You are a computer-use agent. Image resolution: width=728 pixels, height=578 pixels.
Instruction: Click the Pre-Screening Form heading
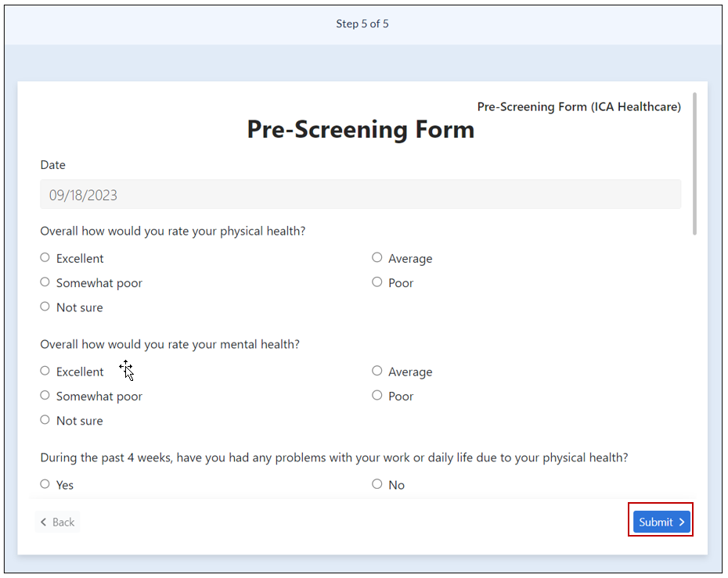[x=360, y=129]
